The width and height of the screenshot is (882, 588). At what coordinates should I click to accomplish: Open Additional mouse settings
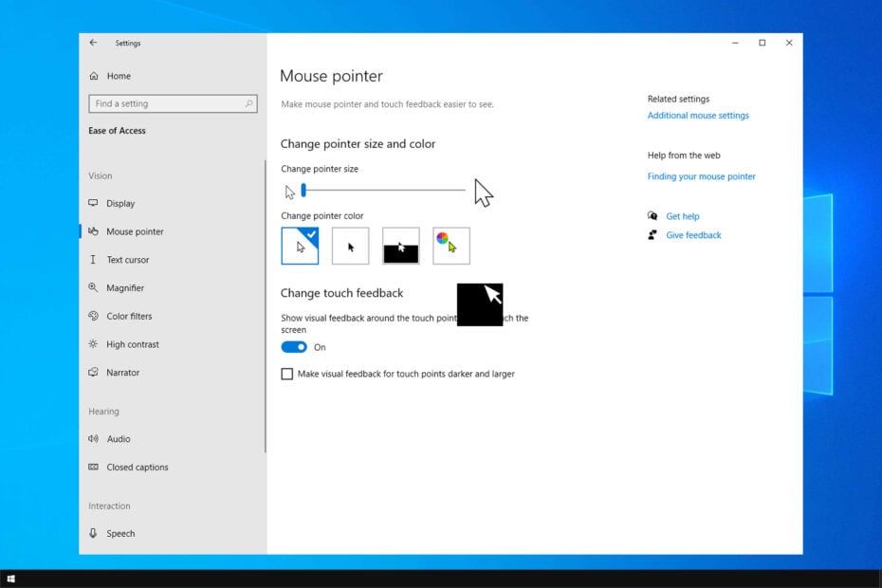tap(698, 115)
